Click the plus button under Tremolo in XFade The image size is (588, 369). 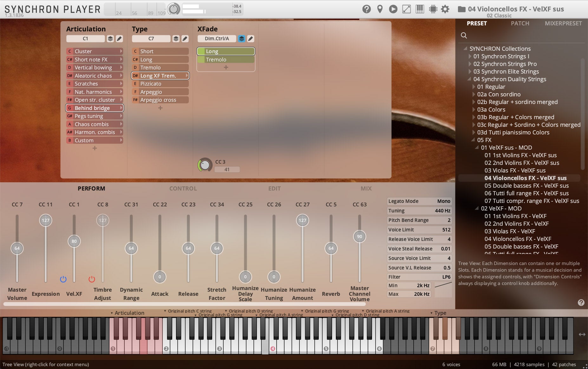[x=226, y=67]
